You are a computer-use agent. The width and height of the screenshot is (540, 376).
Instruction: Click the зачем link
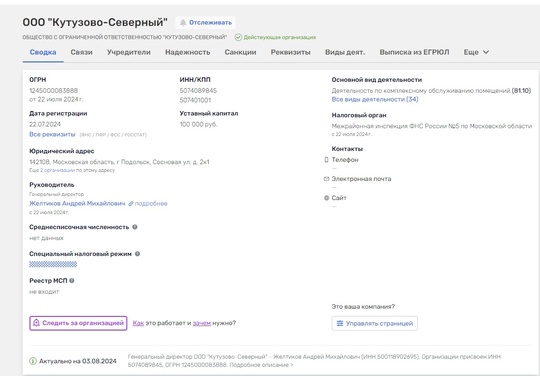tap(201, 323)
